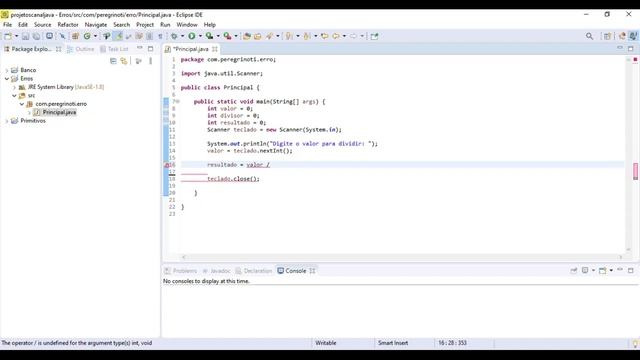Expand JRE System Library node
The height and width of the screenshot is (360, 640).
[14, 87]
